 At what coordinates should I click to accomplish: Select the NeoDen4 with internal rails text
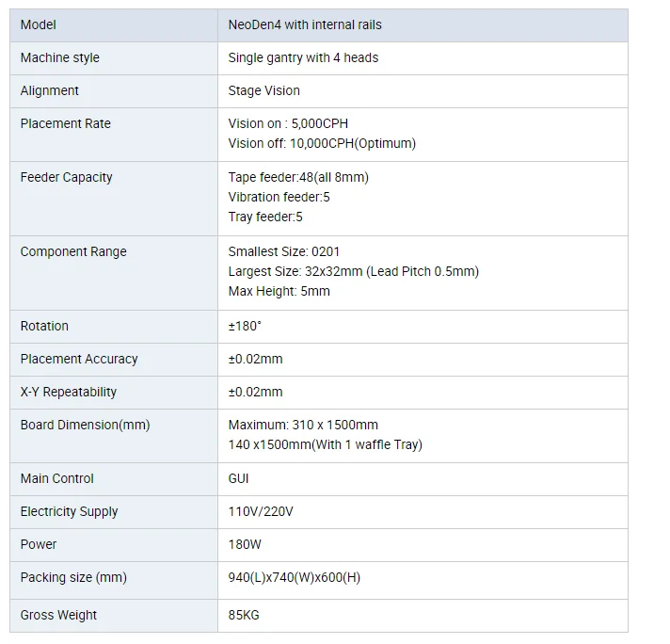(305, 24)
